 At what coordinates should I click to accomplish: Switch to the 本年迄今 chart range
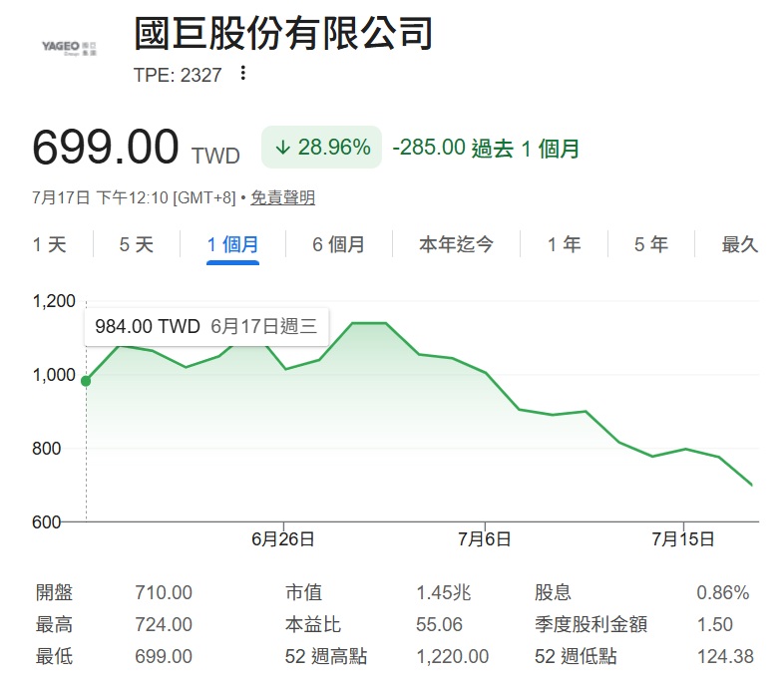(x=456, y=245)
